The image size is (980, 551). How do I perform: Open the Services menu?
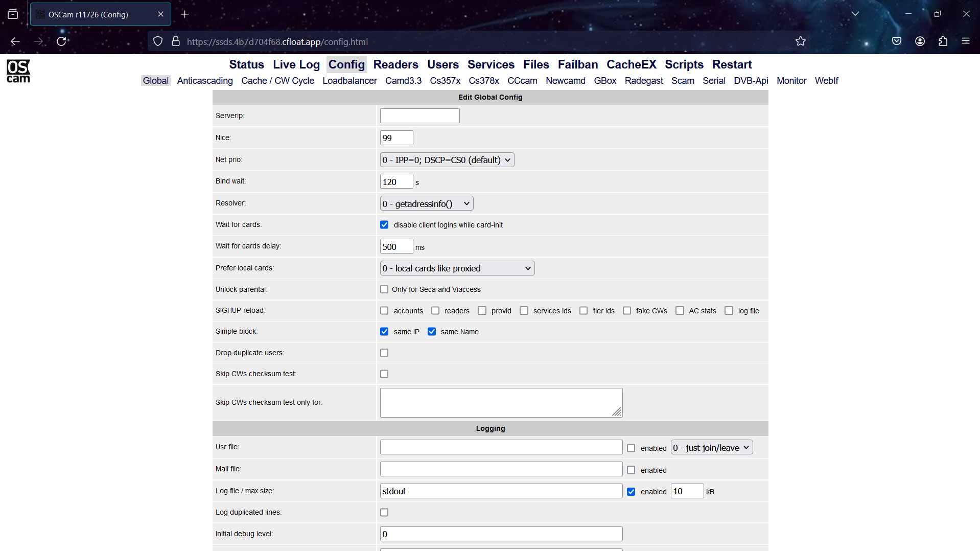coord(491,64)
